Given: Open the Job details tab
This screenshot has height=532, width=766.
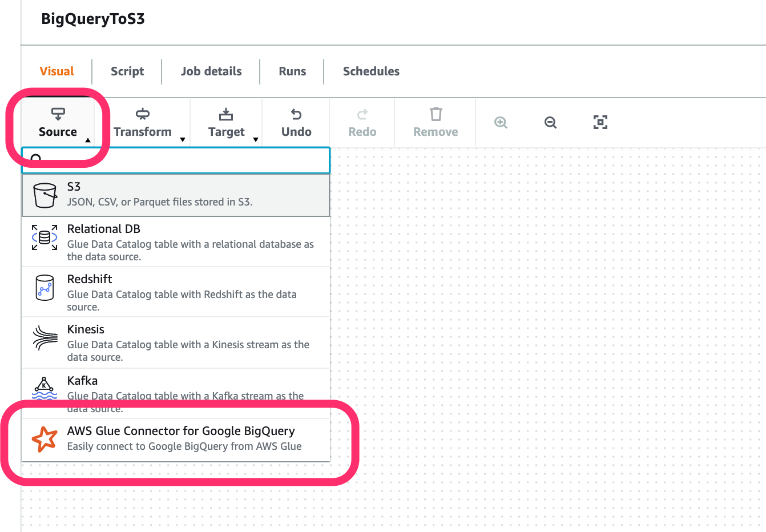Looking at the screenshot, I should tap(211, 71).
